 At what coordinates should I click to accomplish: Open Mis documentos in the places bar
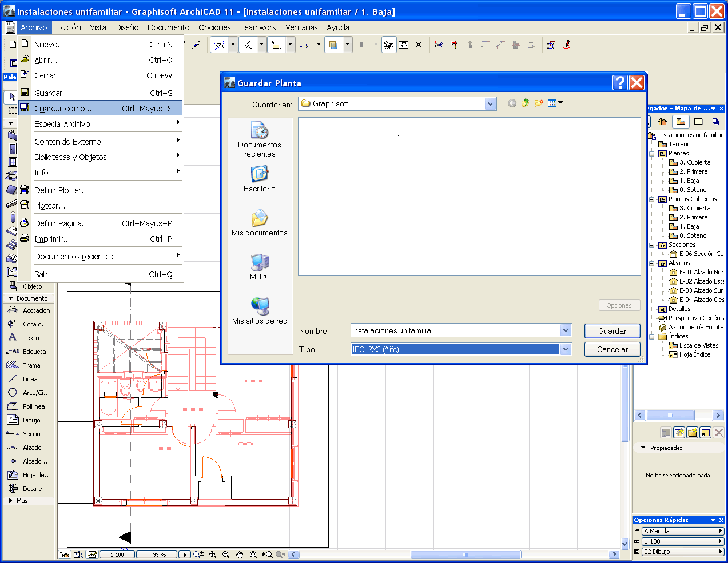260,223
